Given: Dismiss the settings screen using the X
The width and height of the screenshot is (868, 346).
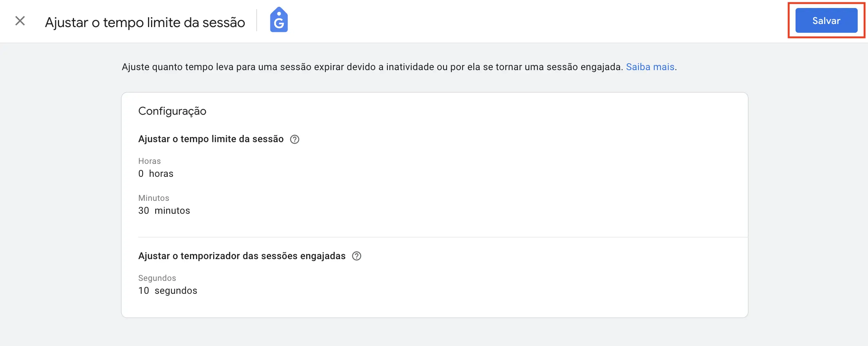Looking at the screenshot, I should click(x=19, y=21).
